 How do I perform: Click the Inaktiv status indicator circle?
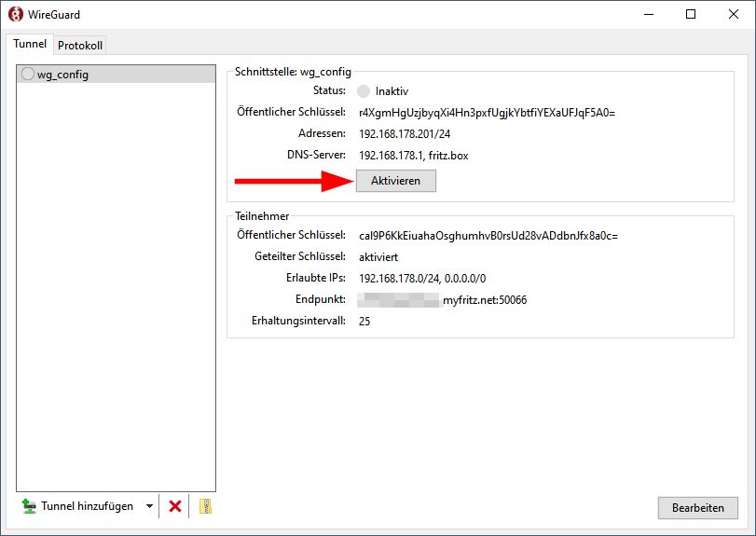364,91
